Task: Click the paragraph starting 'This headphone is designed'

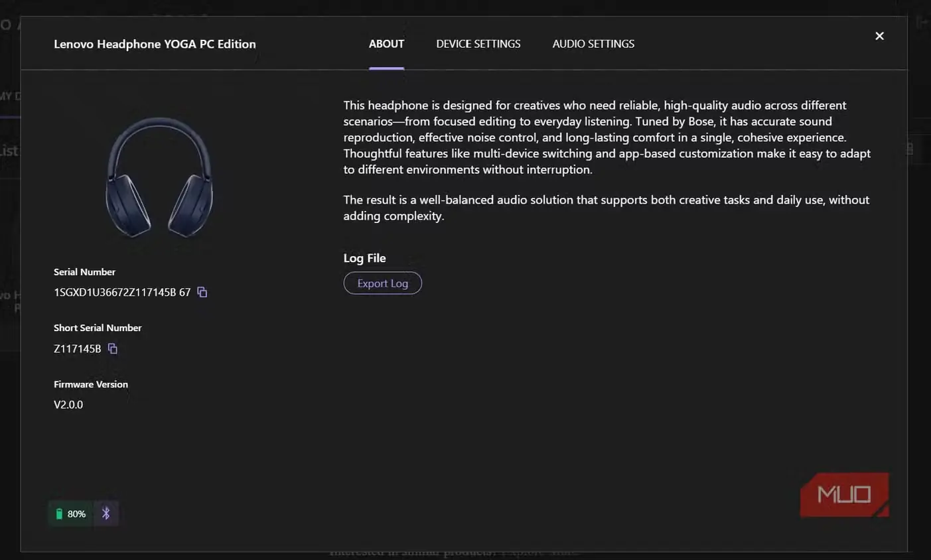Action: point(607,137)
